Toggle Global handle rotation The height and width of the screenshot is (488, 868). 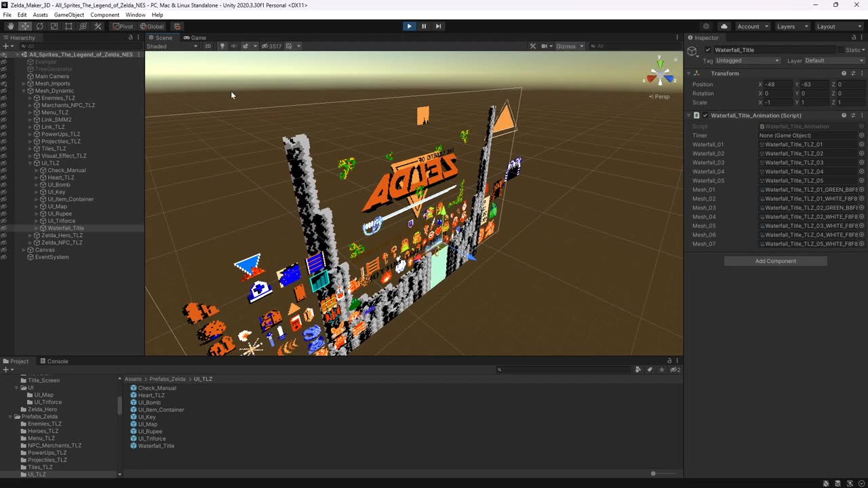click(152, 26)
